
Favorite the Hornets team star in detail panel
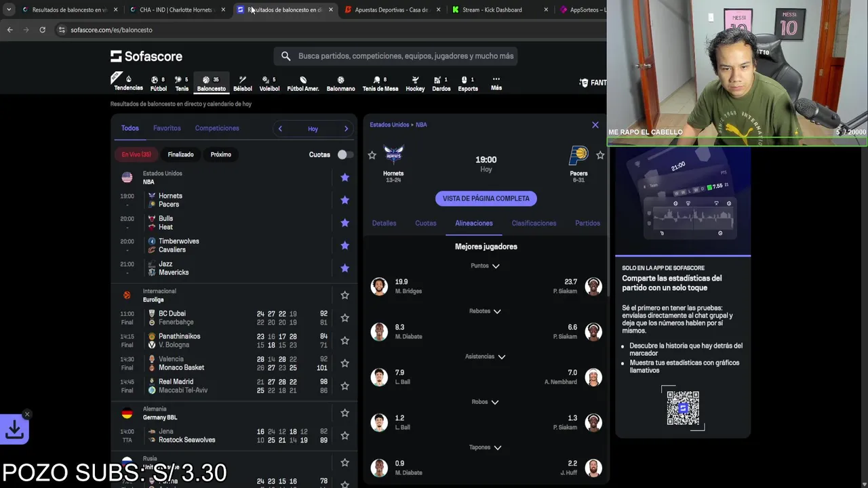372,155
